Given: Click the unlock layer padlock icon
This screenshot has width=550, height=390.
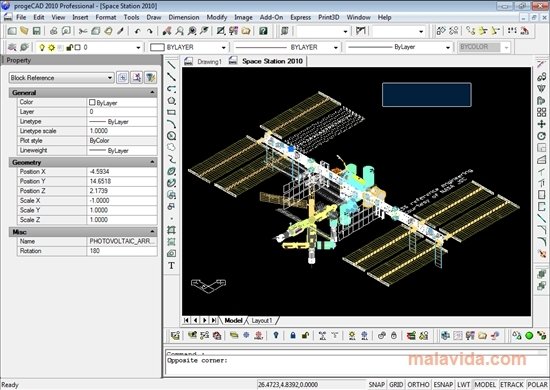Looking at the screenshot, I should [x=305, y=335].
